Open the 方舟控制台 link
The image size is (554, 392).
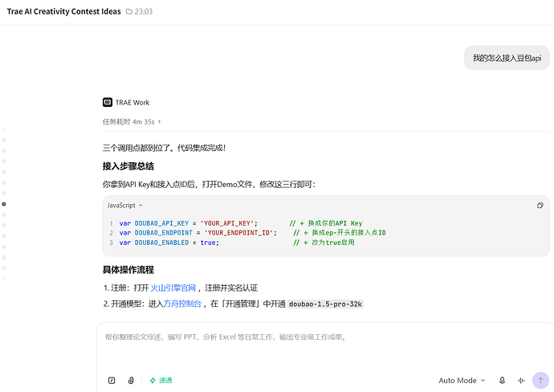click(x=182, y=304)
